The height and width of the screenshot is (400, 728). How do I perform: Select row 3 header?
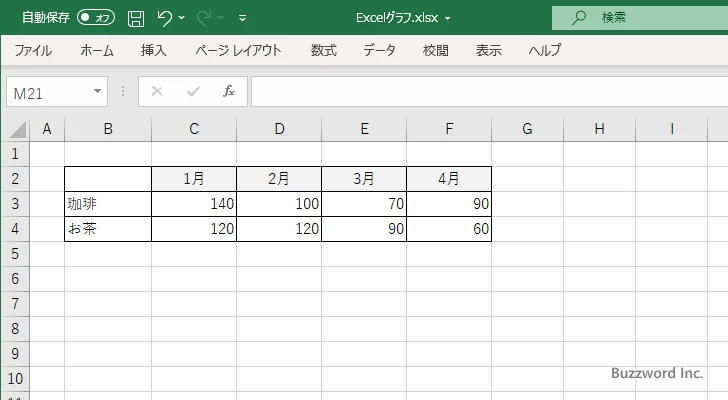(x=14, y=204)
